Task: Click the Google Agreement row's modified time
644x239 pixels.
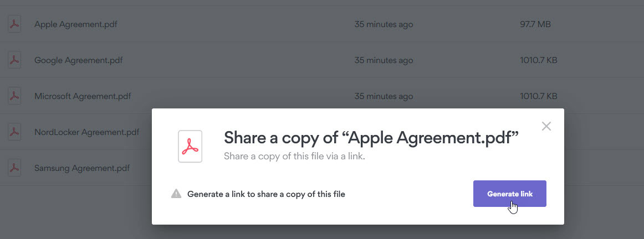Action: [x=384, y=60]
